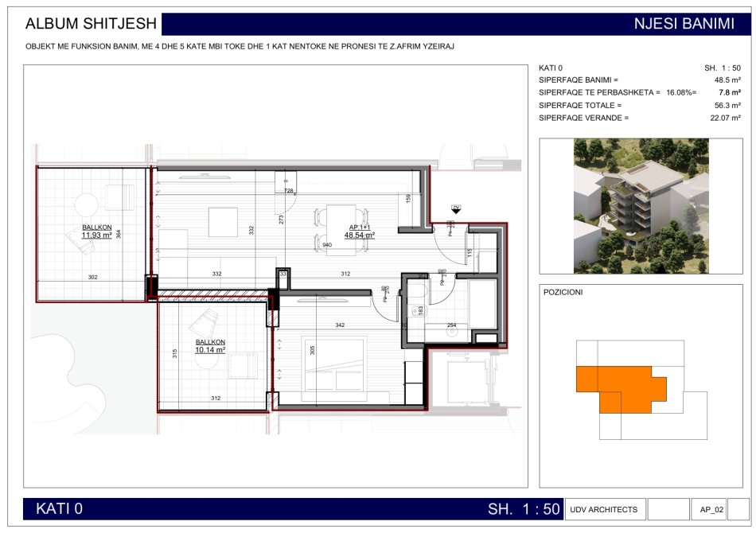Click the round table on upper balcony
Screen dimensions: 756x533
87,205
